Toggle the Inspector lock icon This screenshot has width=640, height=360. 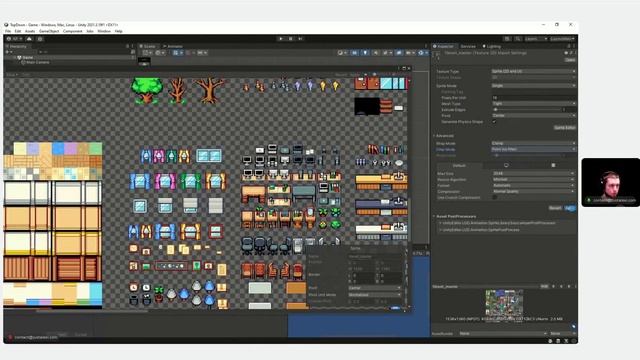(x=570, y=47)
